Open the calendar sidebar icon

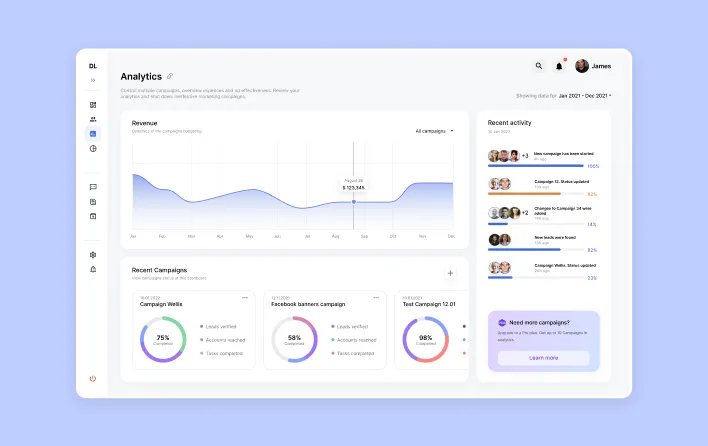(93, 216)
